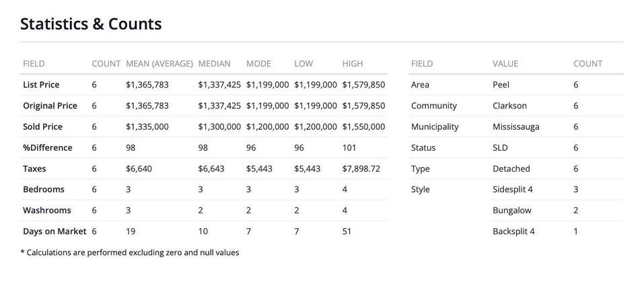Select the %Difference row label
Image resolution: width=644 pixels, height=286 pixels.
pyautogui.click(x=47, y=147)
